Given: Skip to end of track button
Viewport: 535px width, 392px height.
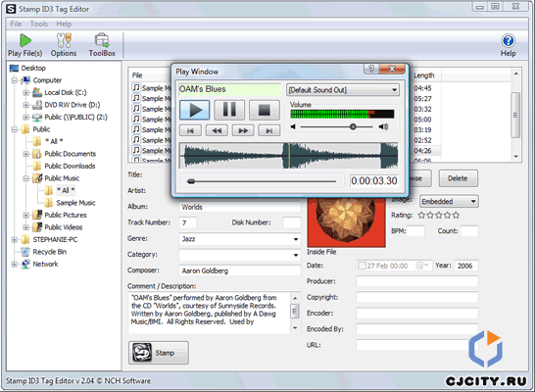Looking at the screenshot, I should coord(269,130).
